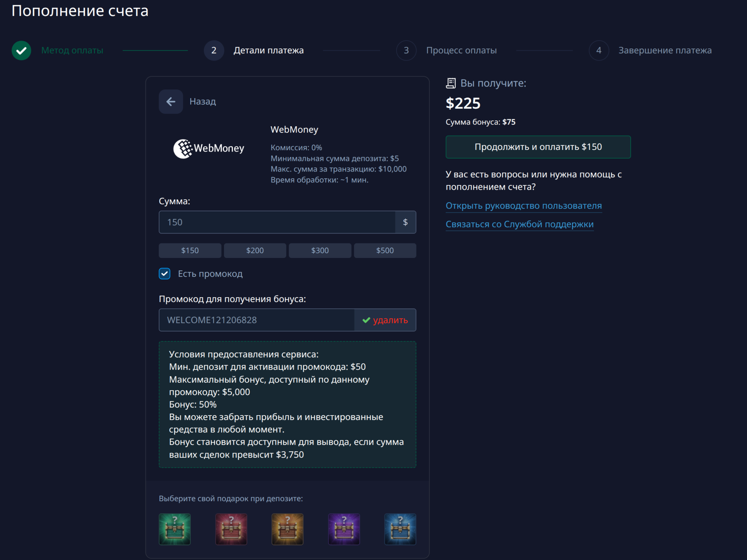747x560 pixels.
Task: Click the Сумма amount input field
Action: 277,222
